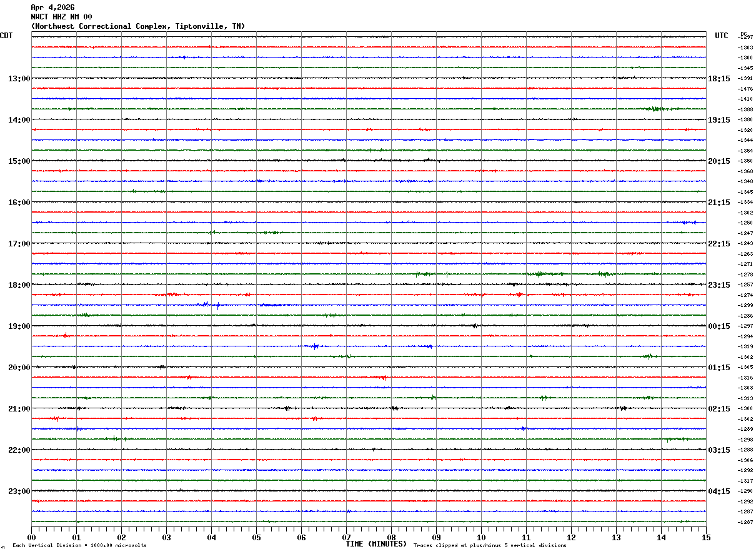756x554 pixels.
Task: Click the DC offset value '-1334'
Action: coord(745,202)
